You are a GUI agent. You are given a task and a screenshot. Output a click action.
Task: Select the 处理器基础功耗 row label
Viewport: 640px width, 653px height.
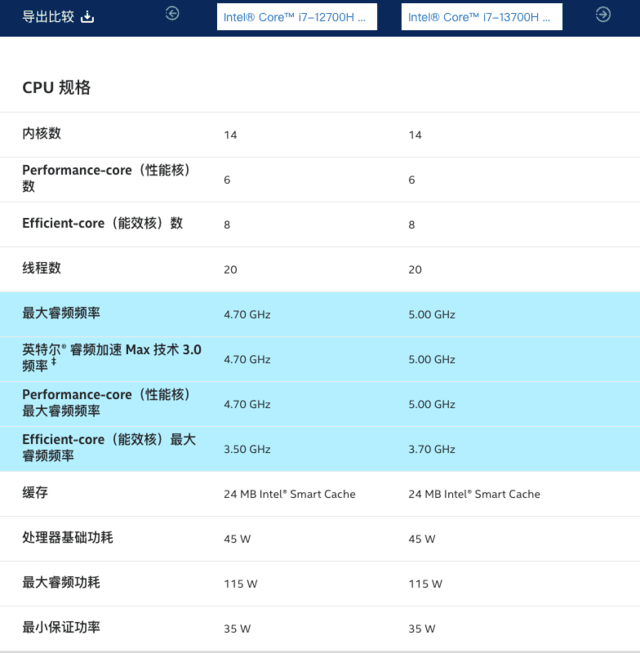[67, 538]
